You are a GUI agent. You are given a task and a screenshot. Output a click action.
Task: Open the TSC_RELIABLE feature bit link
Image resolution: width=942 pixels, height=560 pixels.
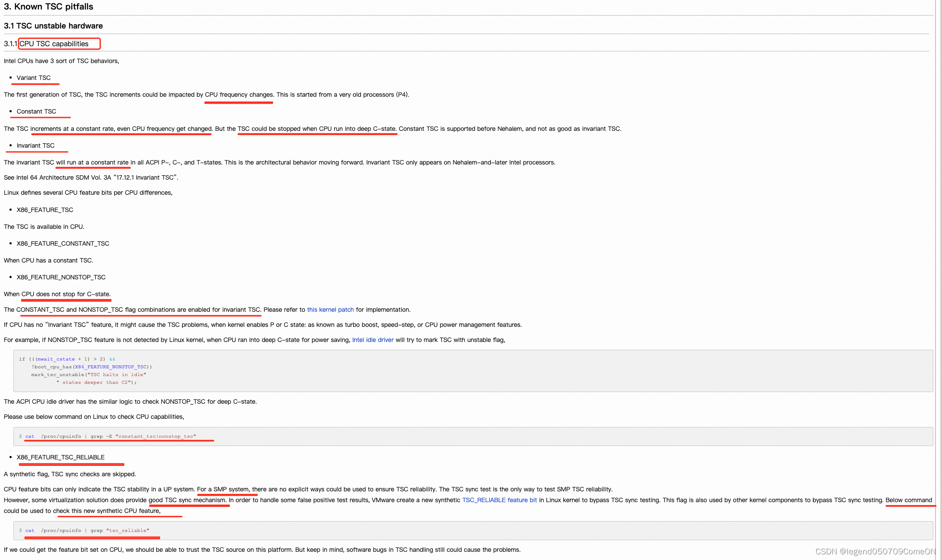coord(499,500)
